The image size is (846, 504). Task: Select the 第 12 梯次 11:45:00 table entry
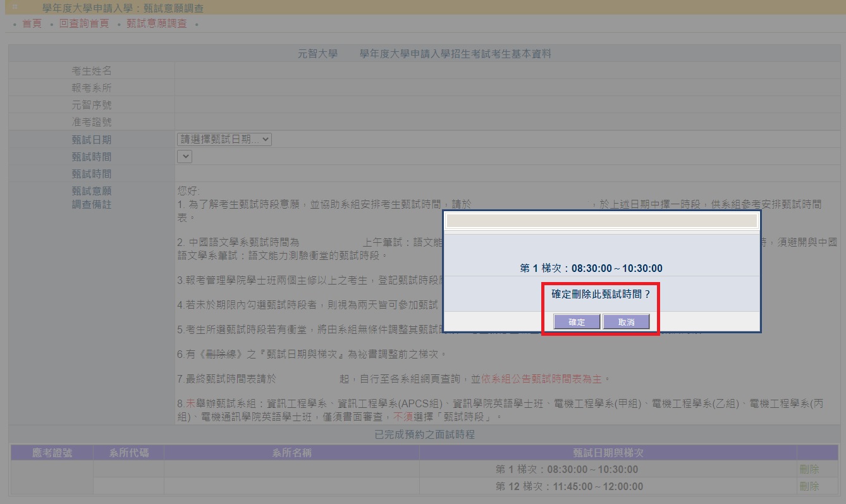coord(569,486)
